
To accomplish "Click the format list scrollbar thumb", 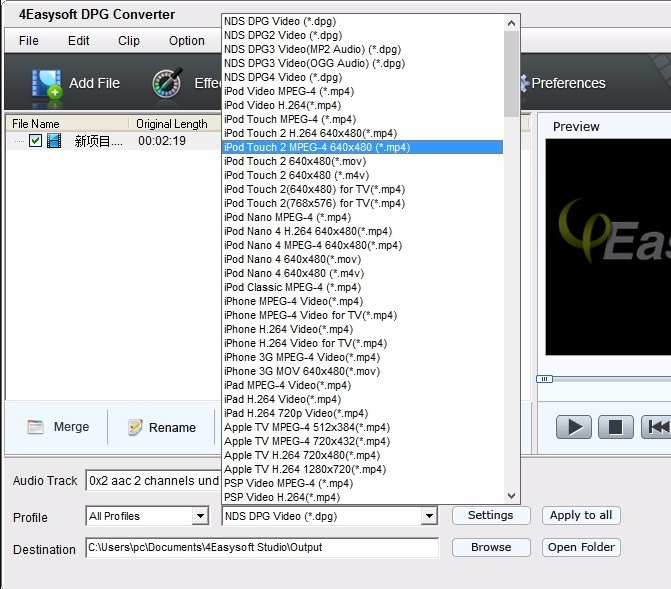I will [x=511, y=74].
